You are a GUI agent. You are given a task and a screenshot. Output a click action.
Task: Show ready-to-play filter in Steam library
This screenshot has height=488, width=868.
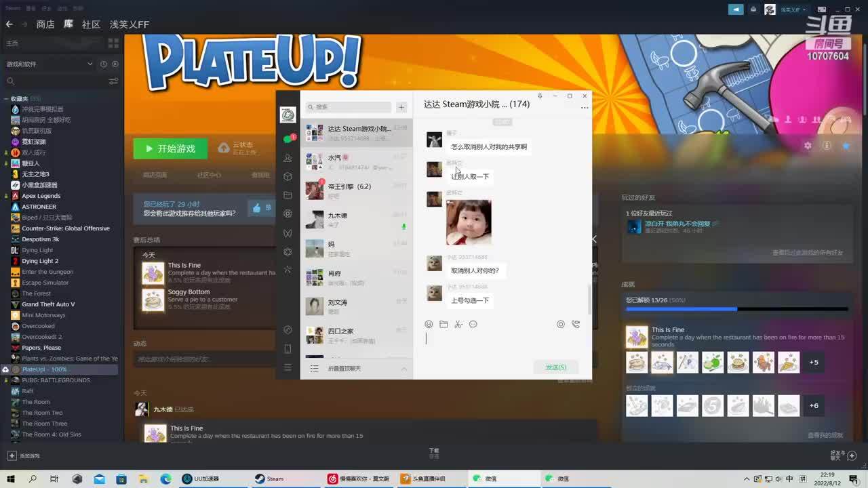(x=115, y=64)
